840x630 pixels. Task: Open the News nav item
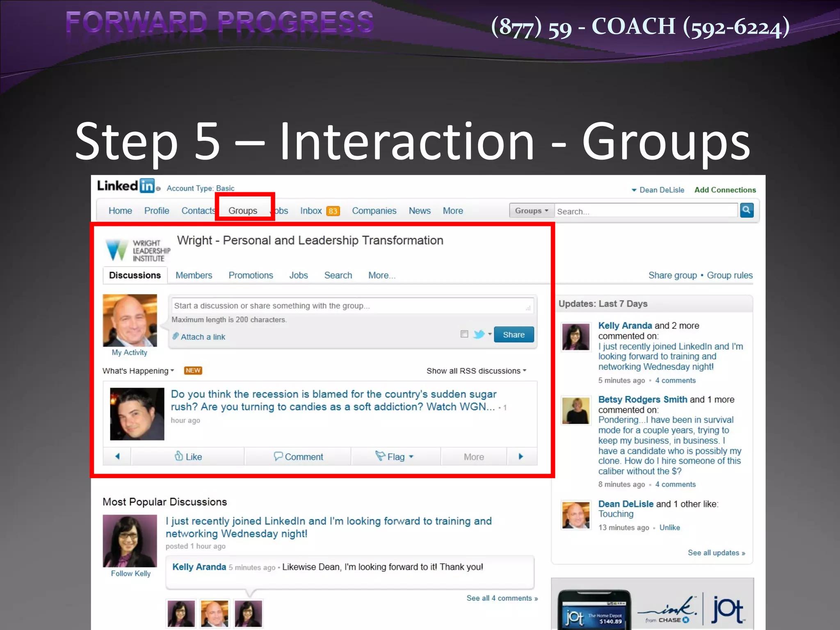click(x=420, y=210)
